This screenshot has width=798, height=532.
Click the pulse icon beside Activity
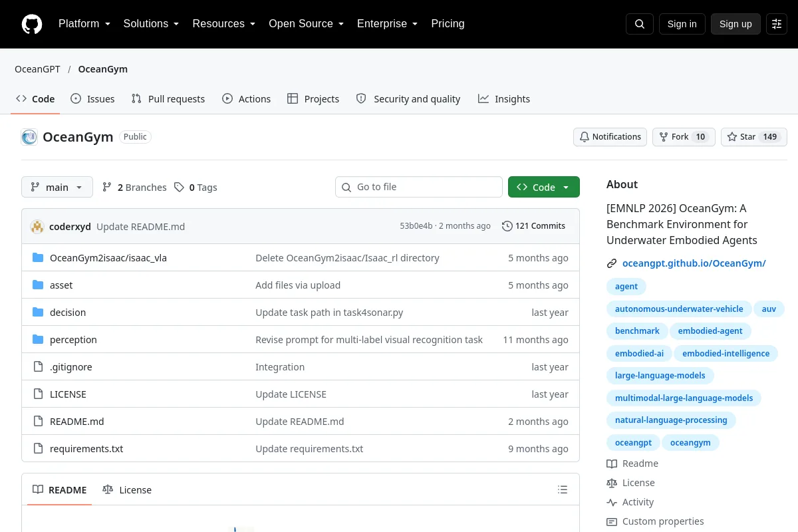coord(612,502)
